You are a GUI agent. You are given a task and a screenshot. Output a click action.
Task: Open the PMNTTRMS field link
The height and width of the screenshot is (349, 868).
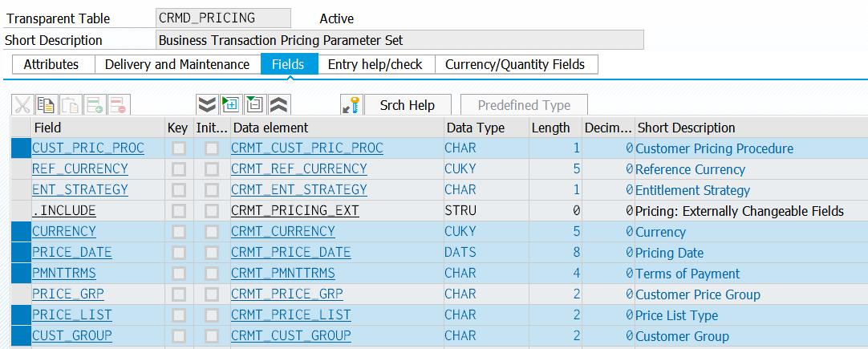tap(64, 274)
